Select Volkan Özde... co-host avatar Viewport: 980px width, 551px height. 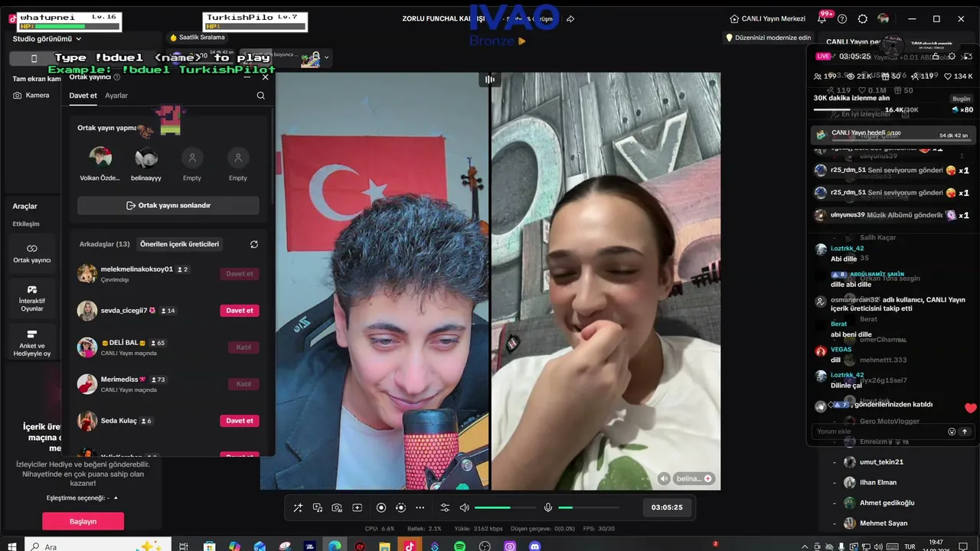pyautogui.click(x=100, y=158)
